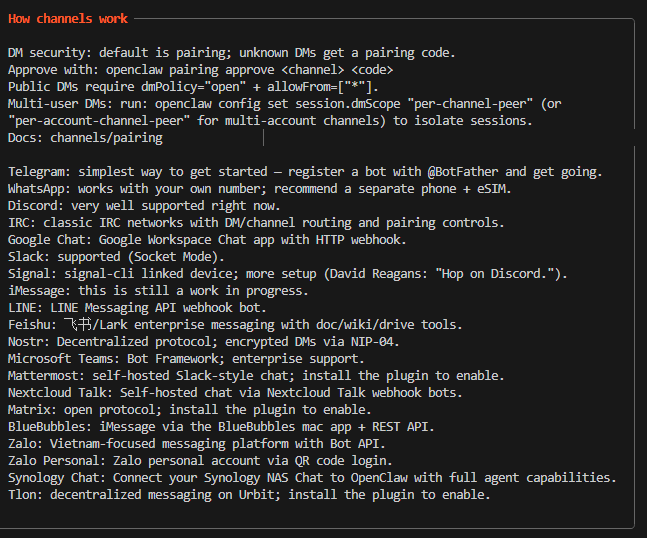Select the Microsoft Teams entry

point(186,359)
